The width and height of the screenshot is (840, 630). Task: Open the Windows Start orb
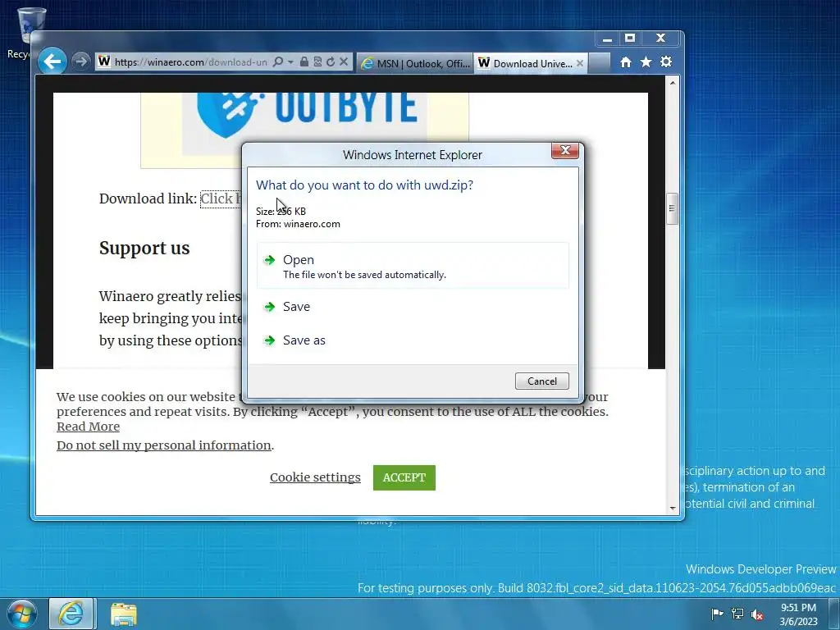click(x=22, y=614)
